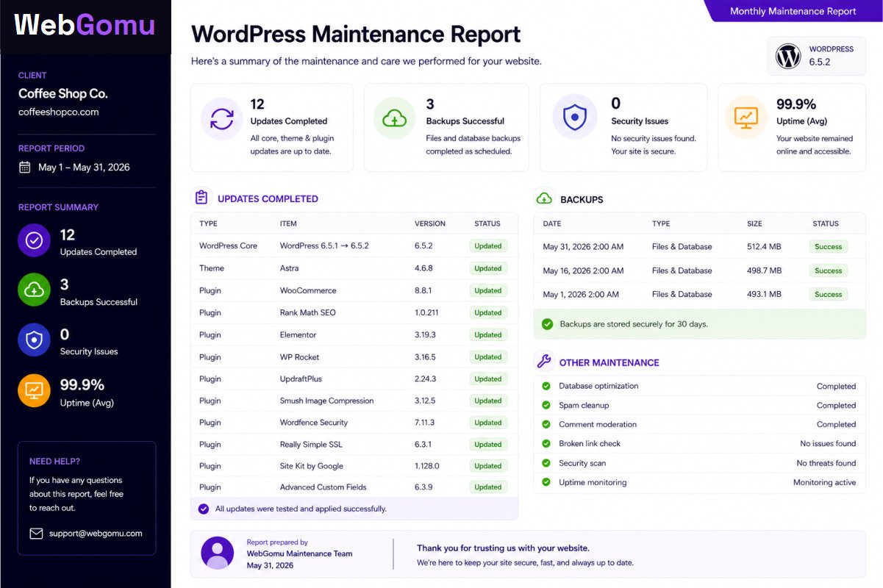
Task: Click the Updated badge for WooCommerce
Action: [x=487, y=290]
